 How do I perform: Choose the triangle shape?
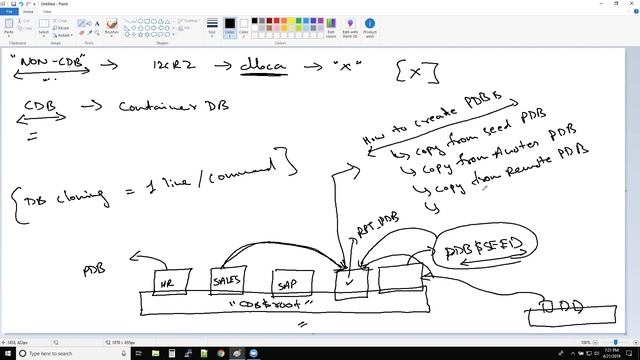167,21
